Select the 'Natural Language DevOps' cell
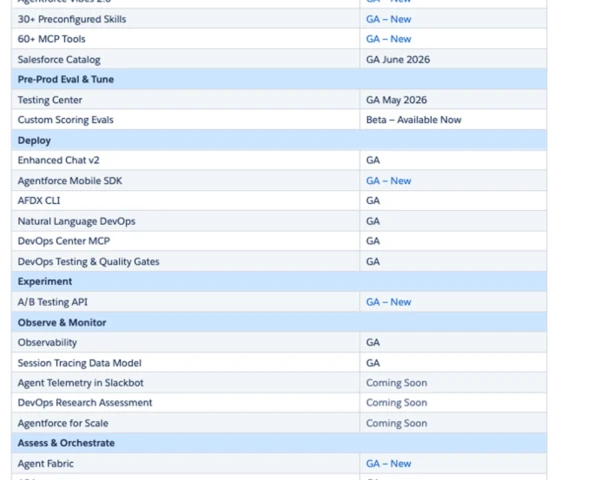This screenshot has width=600, height=480. (186, 221)
